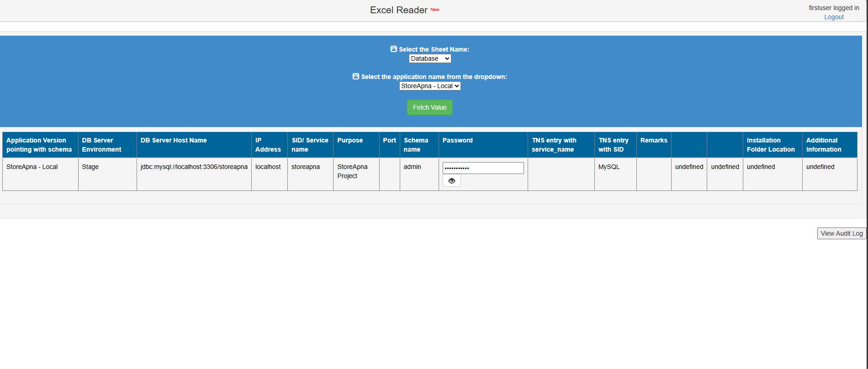Click the icon beside Select the Sheet Name
Viewport: 868px width, 369px height.
pyautogui.click(x=393, y=49)
